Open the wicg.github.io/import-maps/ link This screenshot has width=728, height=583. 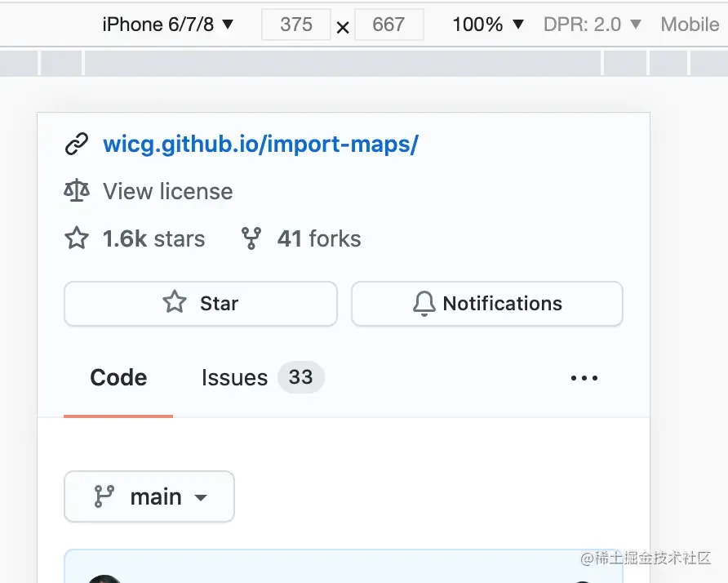[260, 144]
